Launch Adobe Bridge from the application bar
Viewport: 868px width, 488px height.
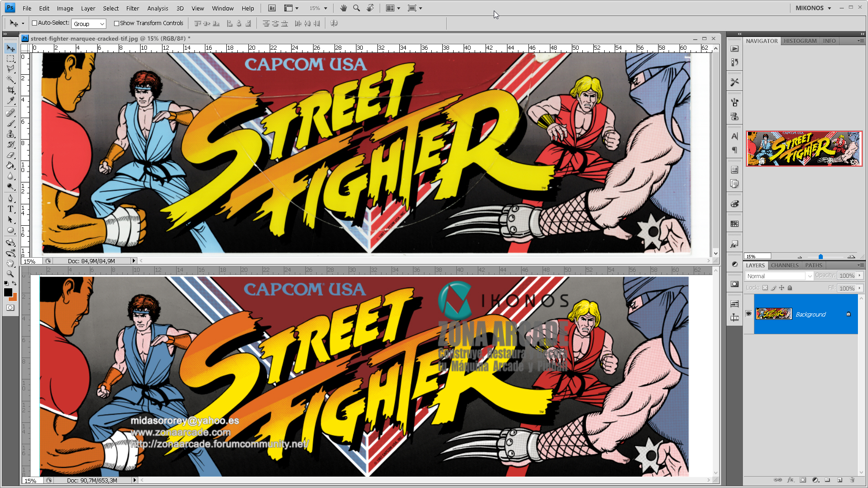[272, 8]
